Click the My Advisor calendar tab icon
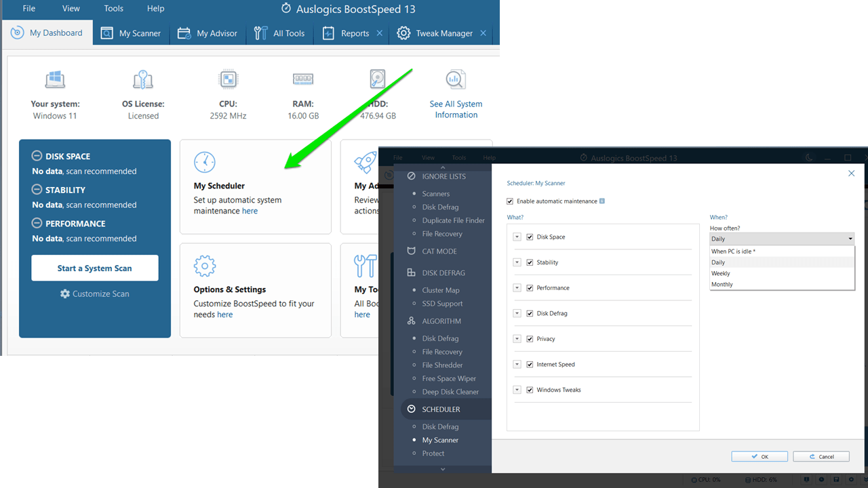 pyautogui.click(x=184, y=33)
